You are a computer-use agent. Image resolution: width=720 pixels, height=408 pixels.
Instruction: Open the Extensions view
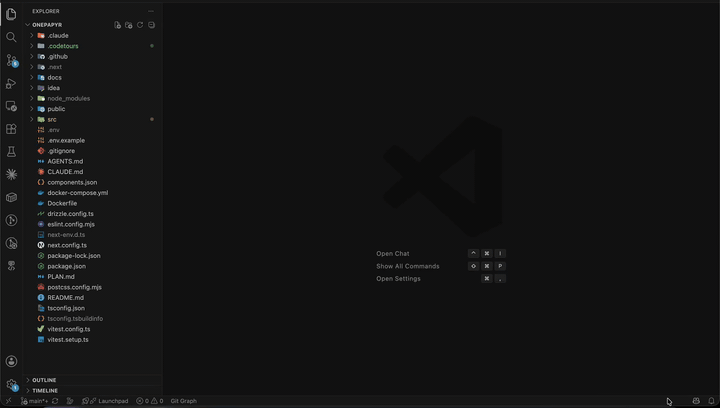coord(11,129)
